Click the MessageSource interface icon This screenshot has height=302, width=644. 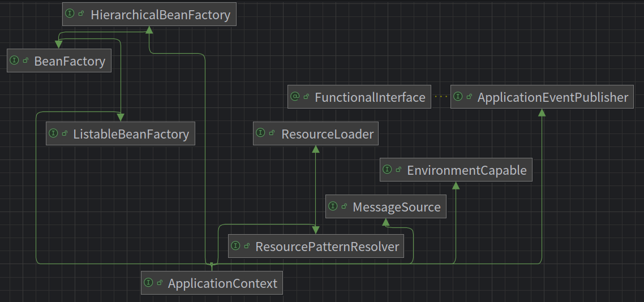tap(333, 205)
